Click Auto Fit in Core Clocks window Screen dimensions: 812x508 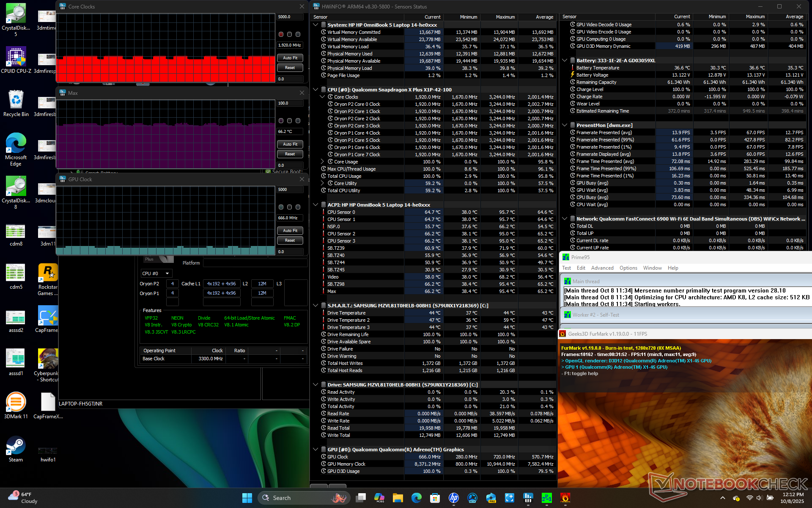coord(290,58)
